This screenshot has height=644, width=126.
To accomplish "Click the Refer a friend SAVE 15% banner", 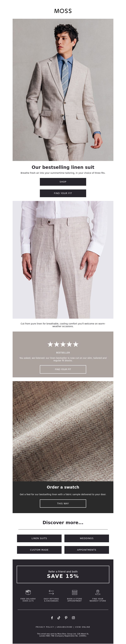I will pyautogui.click(x=63, y=575).
